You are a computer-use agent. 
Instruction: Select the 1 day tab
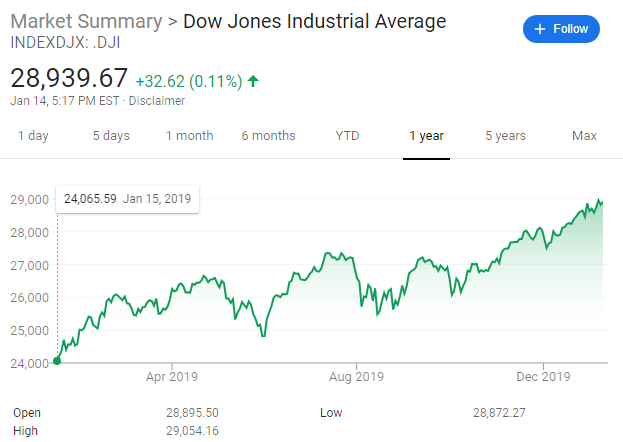point(33,136)
